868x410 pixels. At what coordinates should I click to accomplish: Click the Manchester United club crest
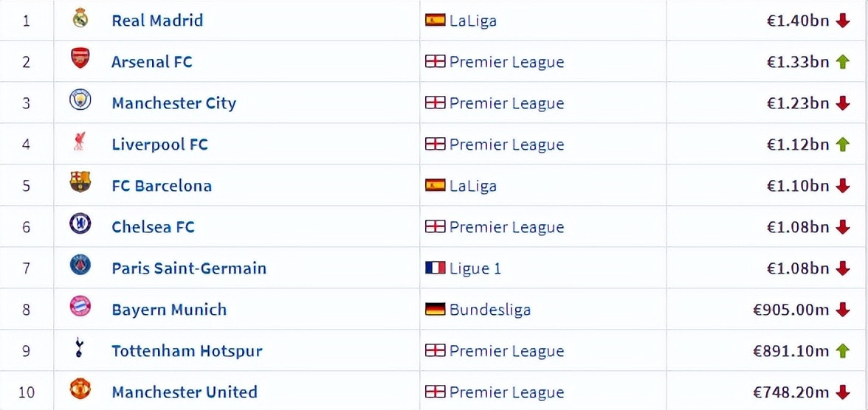coord(80,389)
